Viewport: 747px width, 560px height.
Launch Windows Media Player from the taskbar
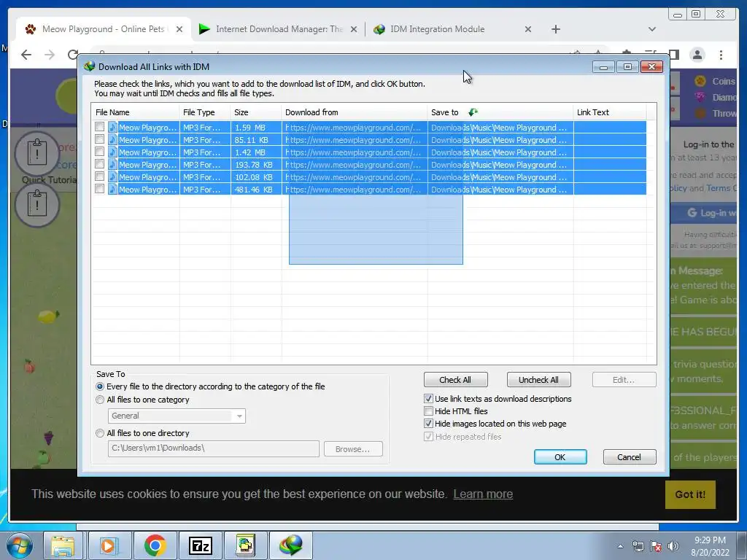(x=108, y=545)
